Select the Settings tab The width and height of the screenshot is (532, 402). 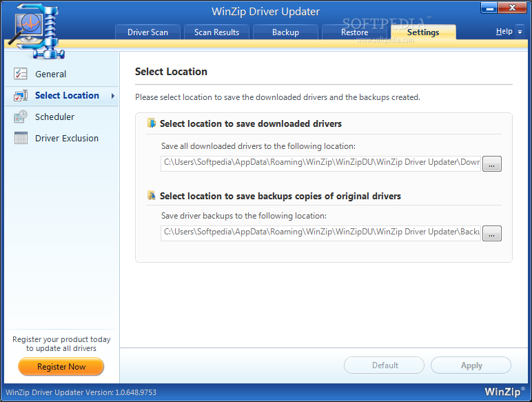coord(423,32)
